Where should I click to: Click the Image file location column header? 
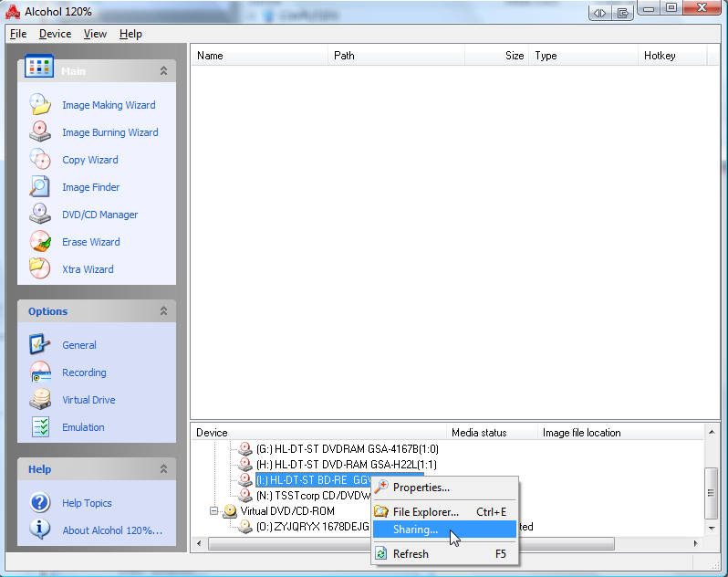tap(620, 433)
